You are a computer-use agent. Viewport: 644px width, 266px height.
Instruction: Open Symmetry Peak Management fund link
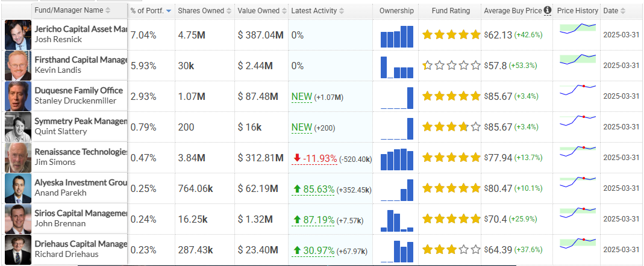tap(81, 121)
